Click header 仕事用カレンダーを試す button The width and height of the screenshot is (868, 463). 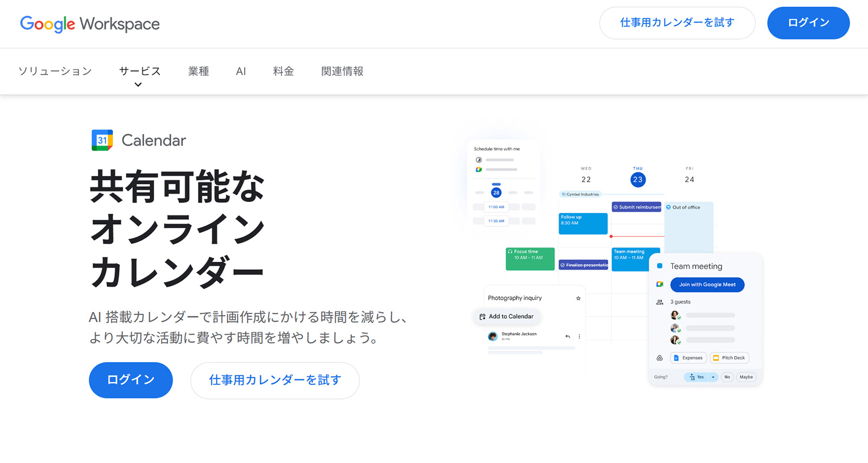(677, 23)
